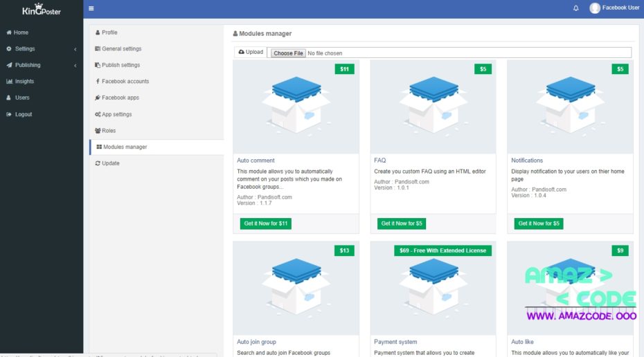
Task: Click the Upload button
Action: [251, 52]
